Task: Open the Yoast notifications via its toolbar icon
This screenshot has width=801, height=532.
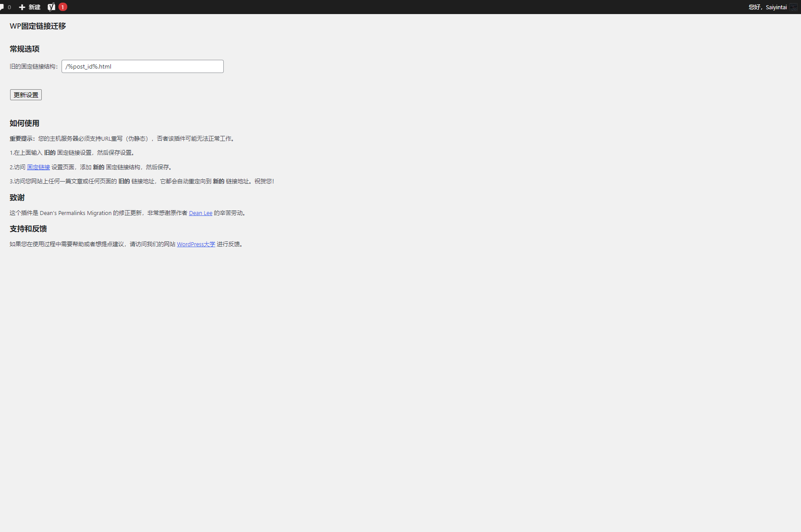Action: pyautogui.click(x=51, y=7)
